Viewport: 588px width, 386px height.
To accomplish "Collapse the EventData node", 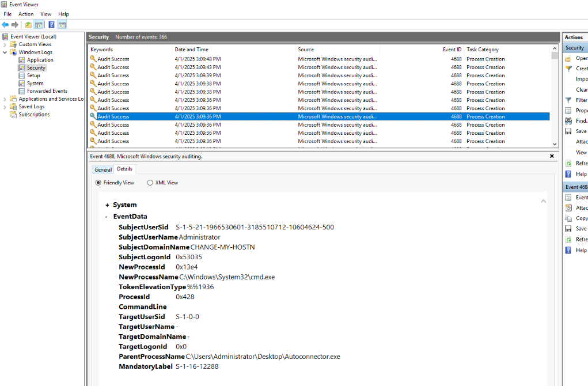I will [107, 217].
